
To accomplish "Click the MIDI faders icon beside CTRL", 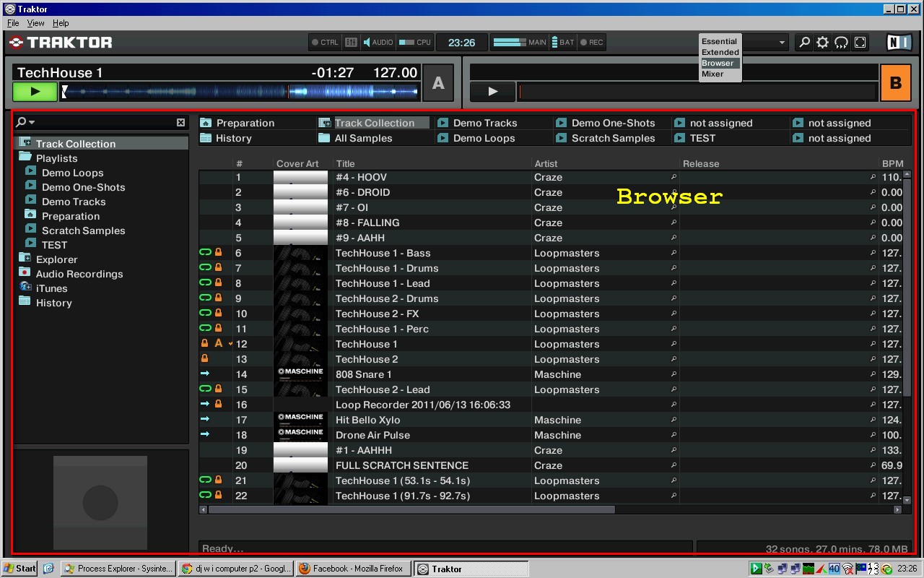I will [351, 43].
